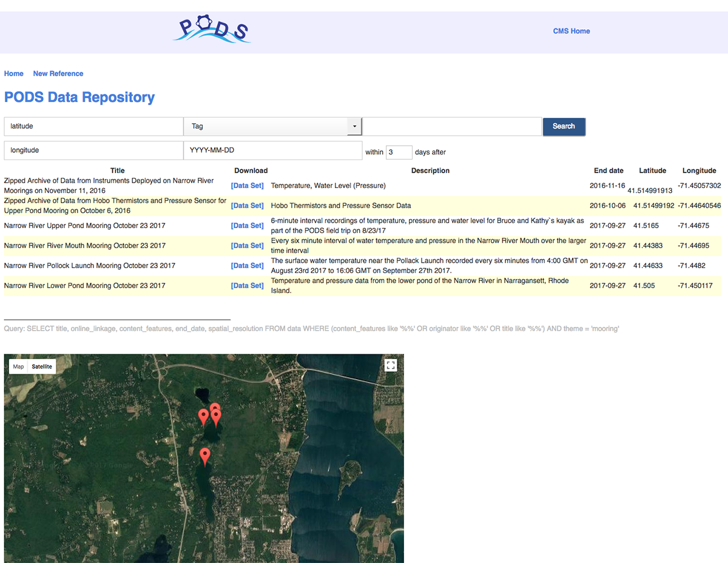Go to the Home link
The image size is (728, 563).
pyautogui.click(x=14, y=73)
